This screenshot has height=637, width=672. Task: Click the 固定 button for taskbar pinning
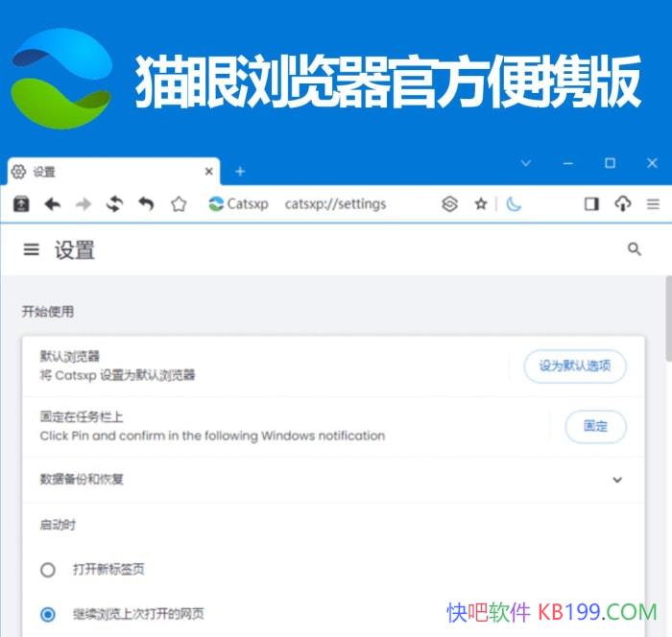coord(596,427)
